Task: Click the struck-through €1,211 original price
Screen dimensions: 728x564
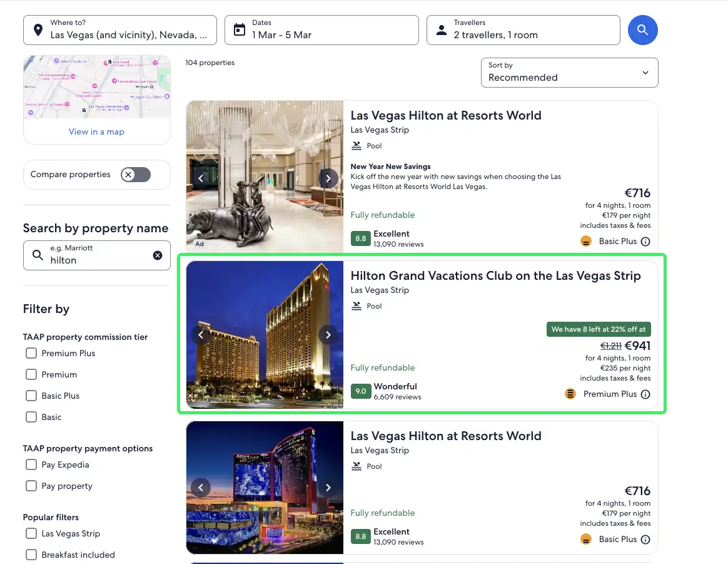Action: 610,346
